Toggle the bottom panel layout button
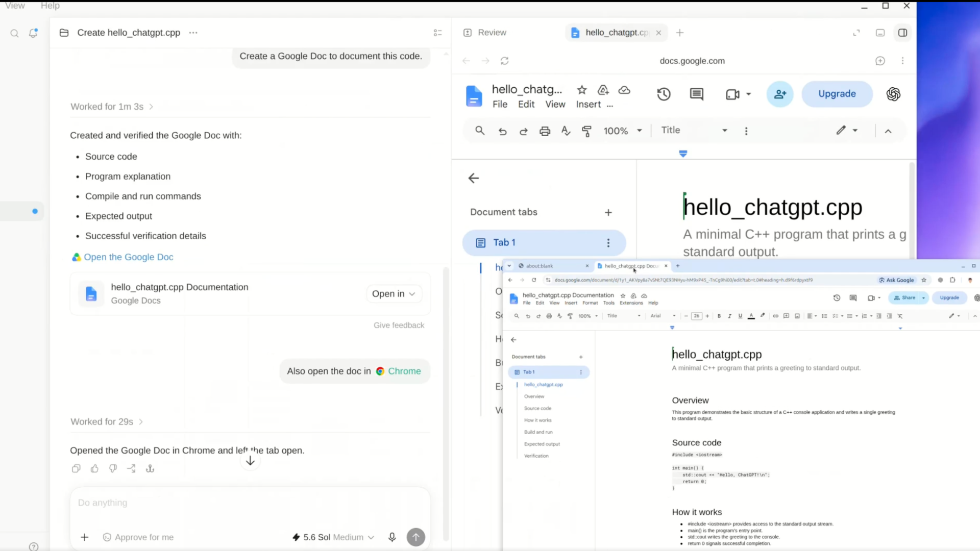Screen dimensions: 980x551 pyautogui.click(x=880, y=33)
